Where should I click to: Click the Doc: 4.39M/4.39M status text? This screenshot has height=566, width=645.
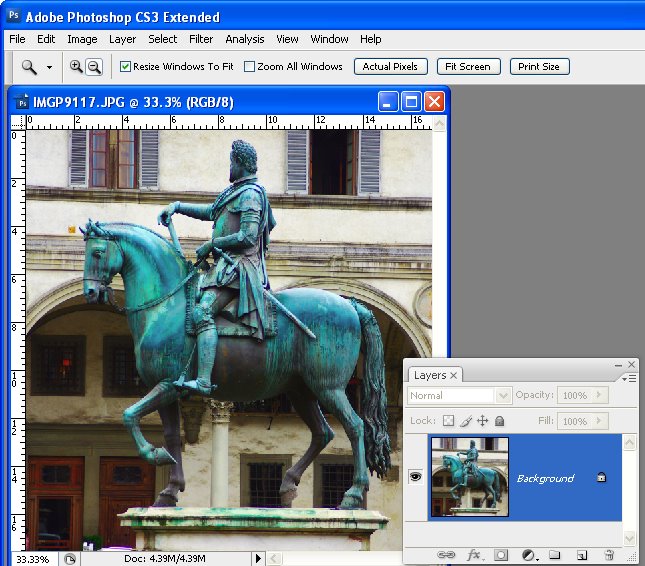165,559
